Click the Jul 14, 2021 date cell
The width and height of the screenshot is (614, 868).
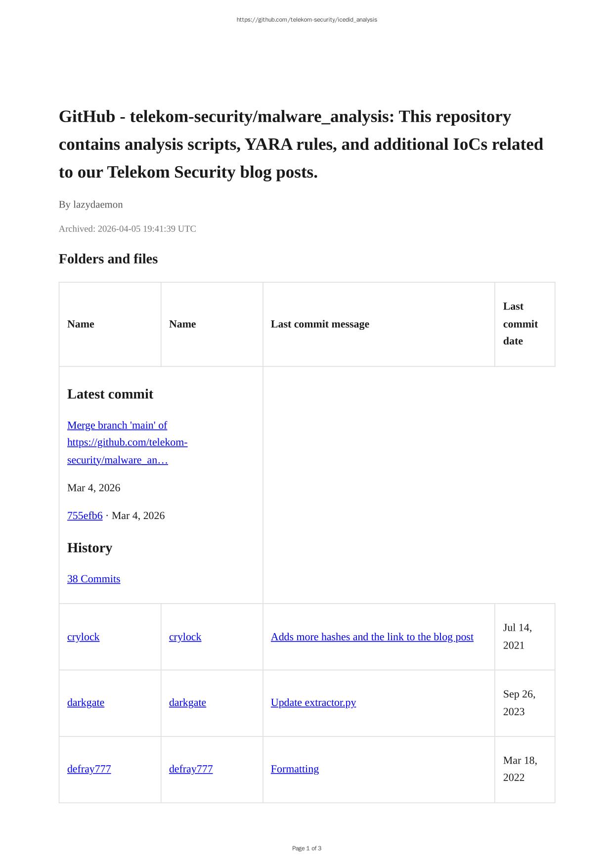point(517,637)
